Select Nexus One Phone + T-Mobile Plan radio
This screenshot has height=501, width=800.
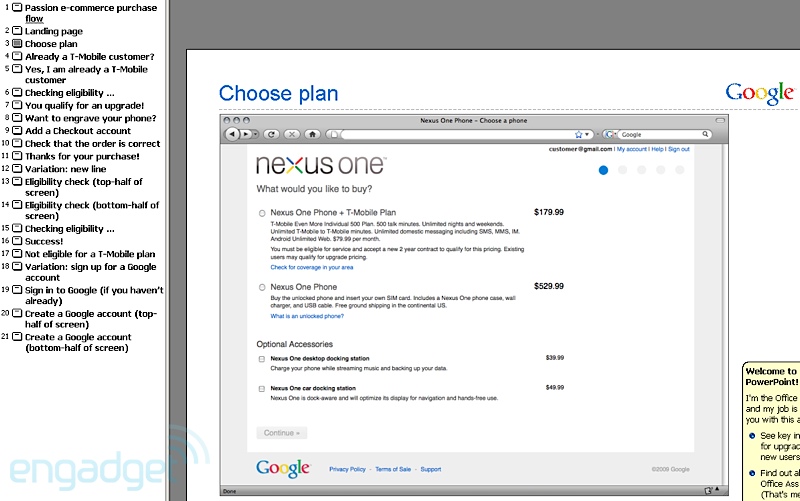[x=262, y=213]
